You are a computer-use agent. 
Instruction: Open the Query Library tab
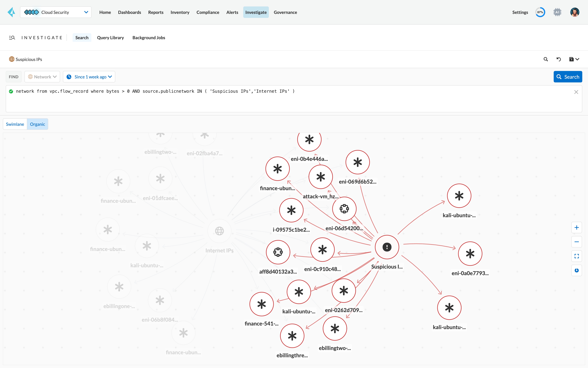click(x=110, y=38)
